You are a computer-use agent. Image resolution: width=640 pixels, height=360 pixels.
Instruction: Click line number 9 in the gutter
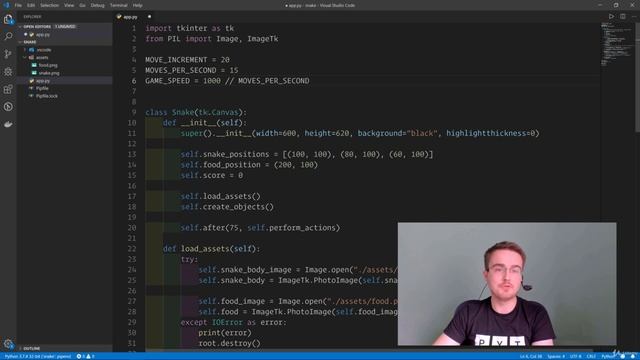tap(134, 112)
